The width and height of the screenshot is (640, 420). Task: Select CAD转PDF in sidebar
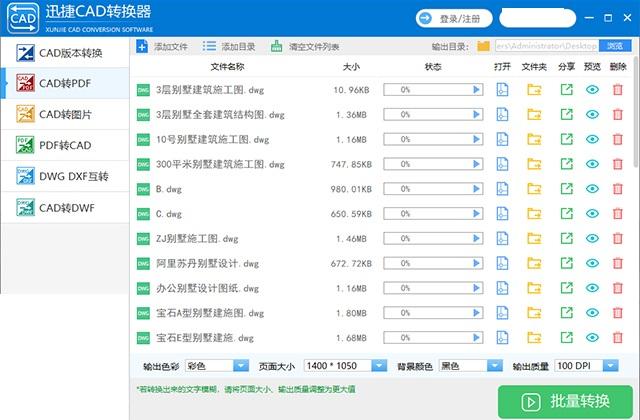tap(65, 83)
